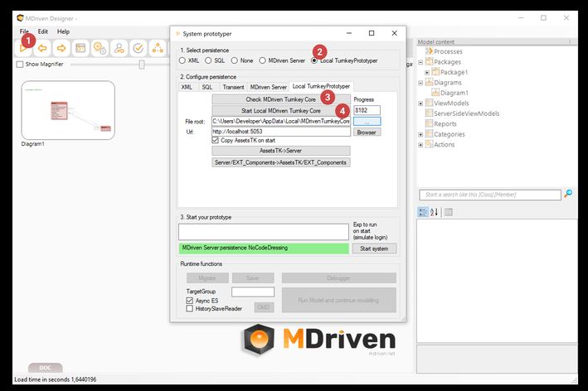Click the diagram zoom slider handle
This screenshot has height=391, width=588.
[142, 65]
